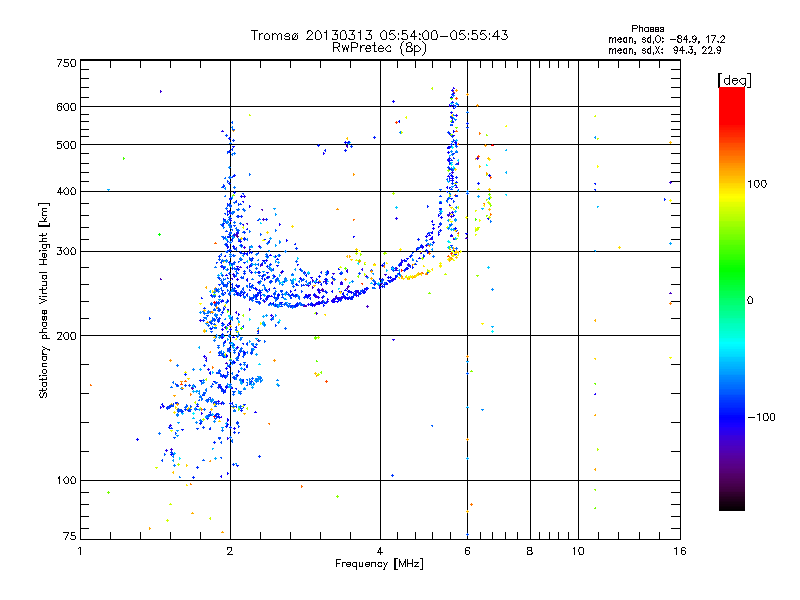
Task: Click the 100 colorbar tick label
Action: (757, 184)
